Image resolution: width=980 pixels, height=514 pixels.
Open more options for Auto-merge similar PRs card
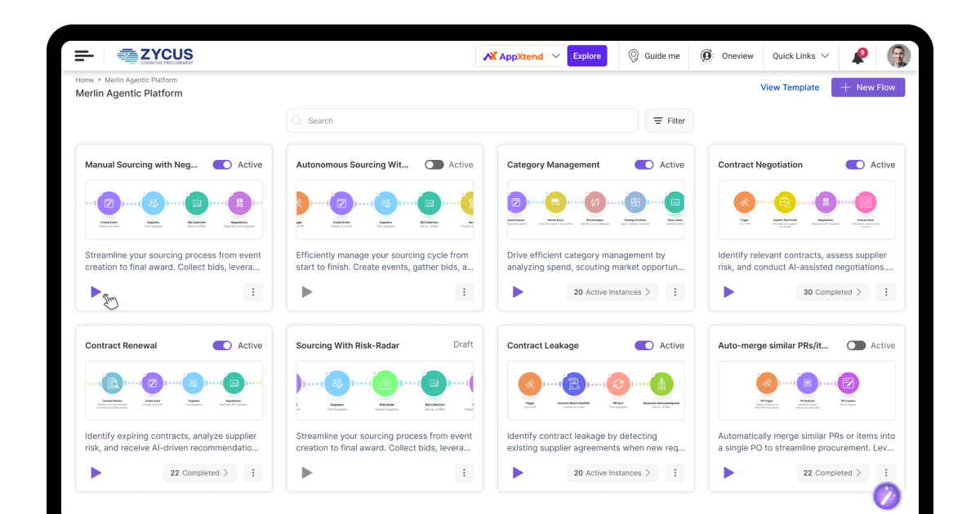point(886,472)
